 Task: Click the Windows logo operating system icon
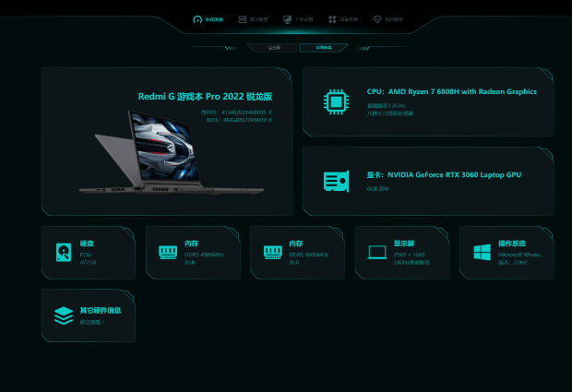point(482,253)
